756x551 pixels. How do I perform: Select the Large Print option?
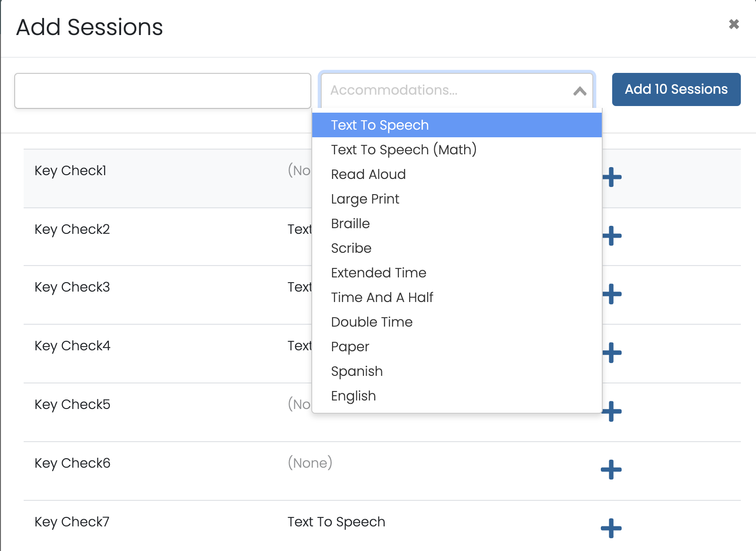pyautogui.click(x=365, y=199)
